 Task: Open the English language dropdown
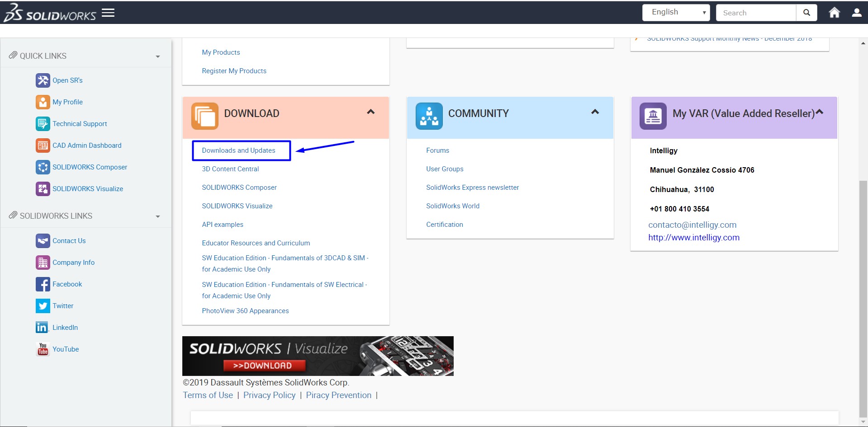click(676, 13)
